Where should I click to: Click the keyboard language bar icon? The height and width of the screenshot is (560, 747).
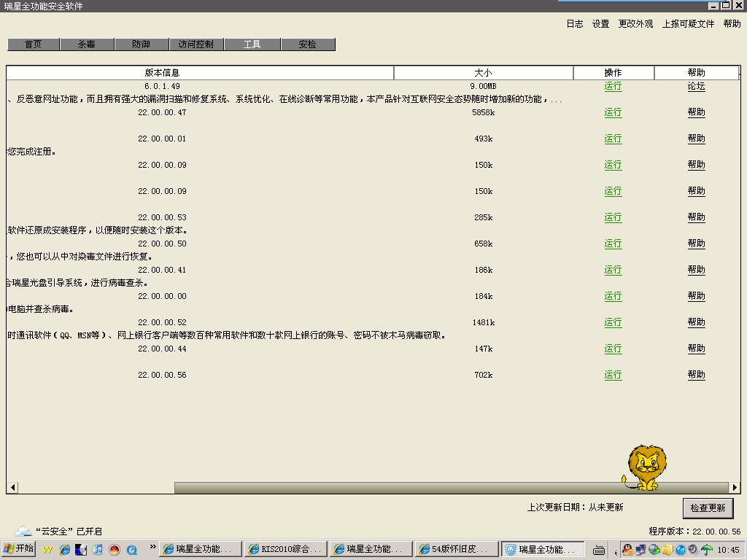click(599, 551)
